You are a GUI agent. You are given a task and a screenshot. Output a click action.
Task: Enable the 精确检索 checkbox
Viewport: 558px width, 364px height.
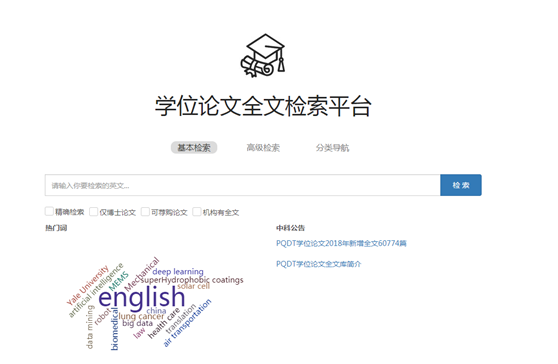(49, 211)
